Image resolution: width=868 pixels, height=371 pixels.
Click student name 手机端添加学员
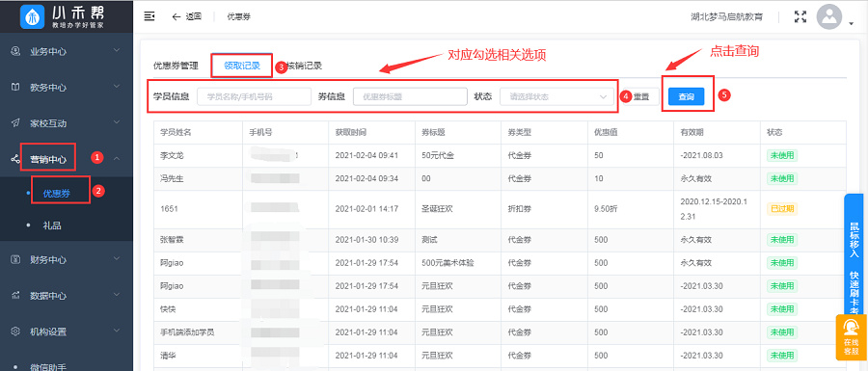pyautogui.click(x=187, y=332)
